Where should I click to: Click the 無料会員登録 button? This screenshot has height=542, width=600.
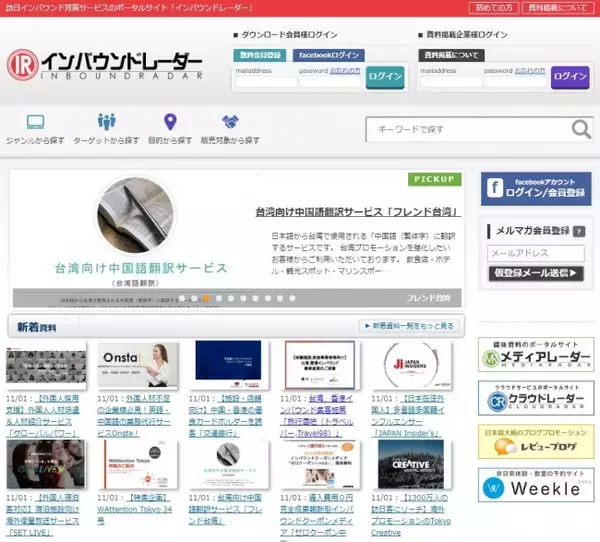260,55
